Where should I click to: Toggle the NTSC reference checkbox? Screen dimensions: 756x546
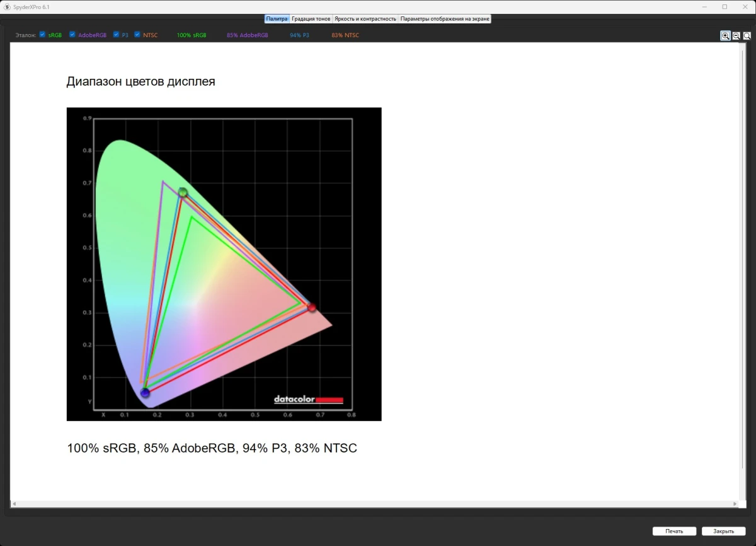(137, 35)
